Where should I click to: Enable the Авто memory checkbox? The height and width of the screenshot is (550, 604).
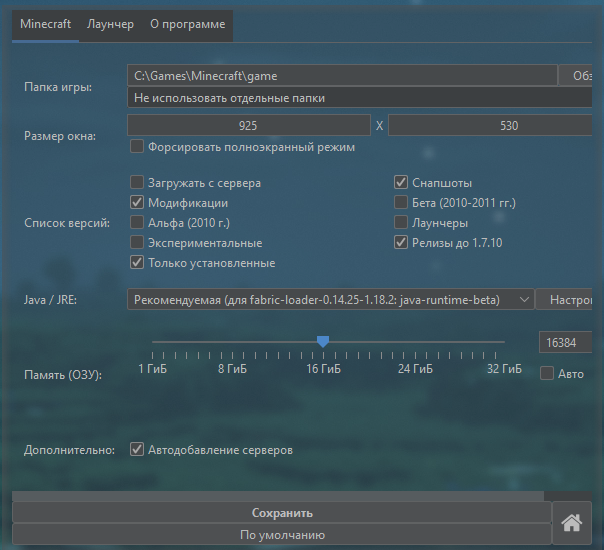(547, 373)
